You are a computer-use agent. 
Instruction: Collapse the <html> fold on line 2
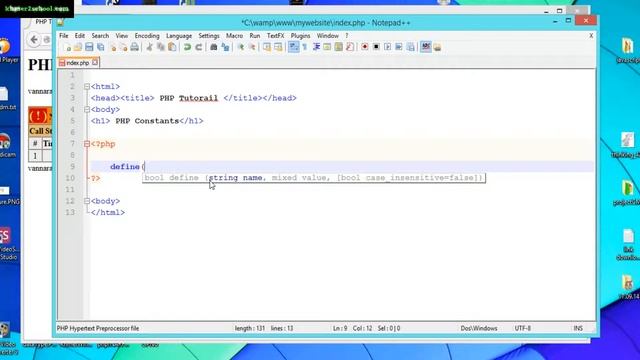tap(87, 87)
